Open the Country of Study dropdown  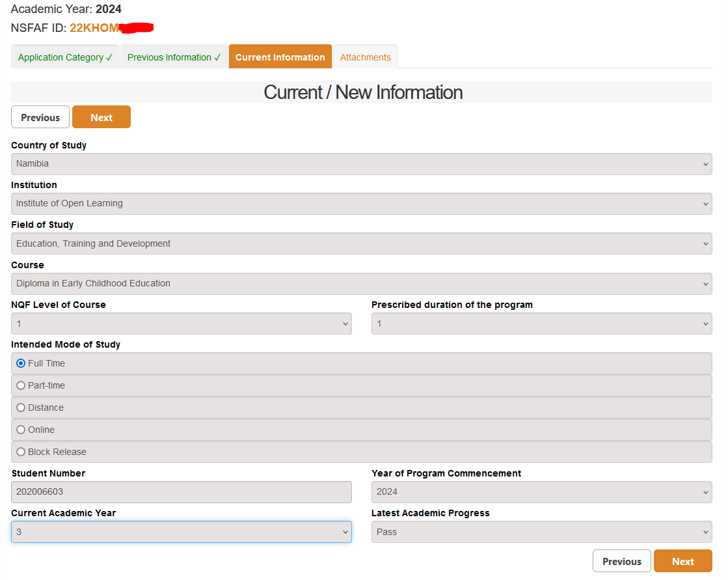(x=361, y=164)
